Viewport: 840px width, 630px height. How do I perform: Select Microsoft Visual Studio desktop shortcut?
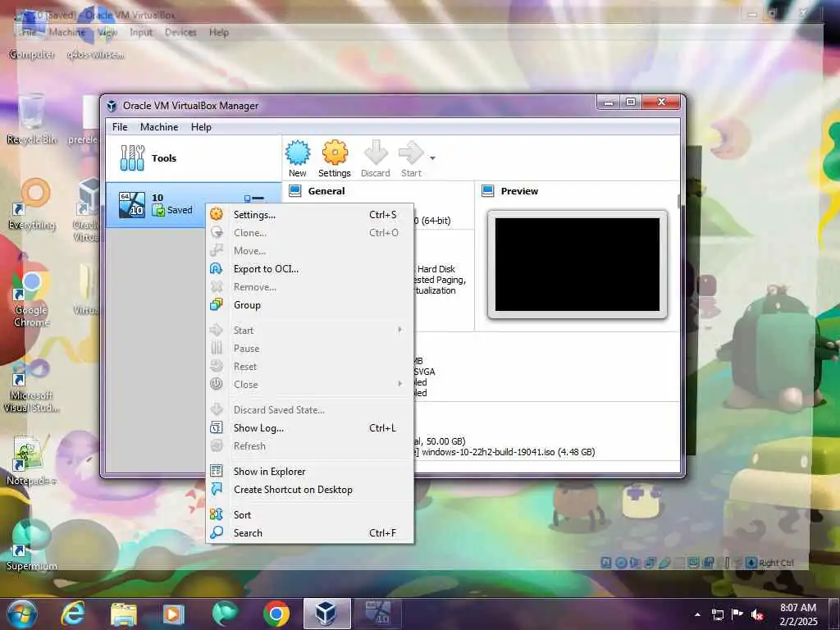coord(31,386)
